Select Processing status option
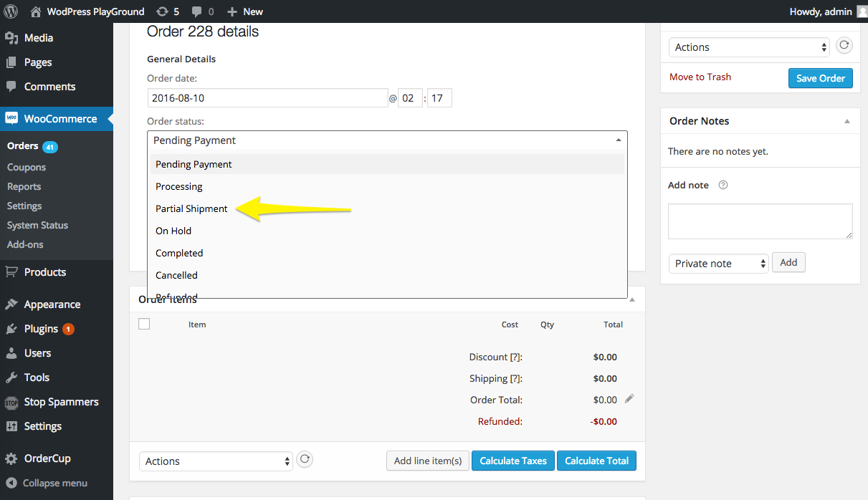 (x=387, y=186)
